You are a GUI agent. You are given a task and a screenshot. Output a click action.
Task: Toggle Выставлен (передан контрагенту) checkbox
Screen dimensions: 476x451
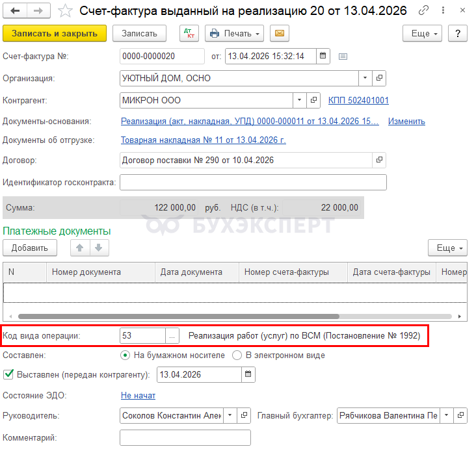pyautogui.click(x=8, y=374)
